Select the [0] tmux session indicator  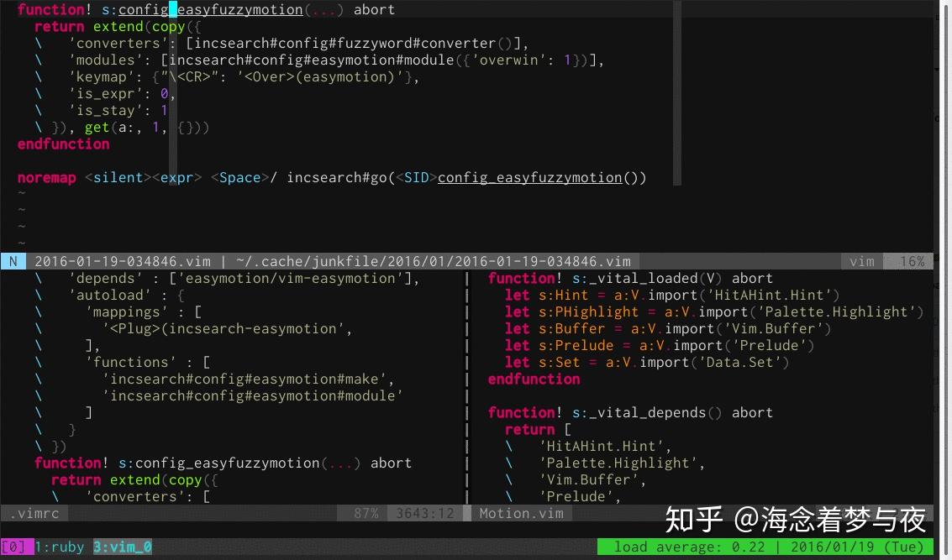(12, 547)
